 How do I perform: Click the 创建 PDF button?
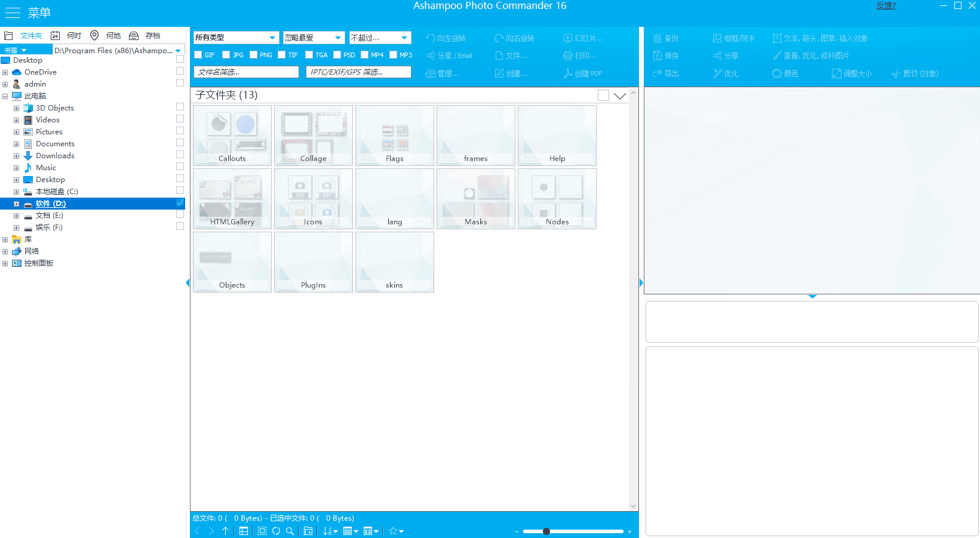[583, 73]
